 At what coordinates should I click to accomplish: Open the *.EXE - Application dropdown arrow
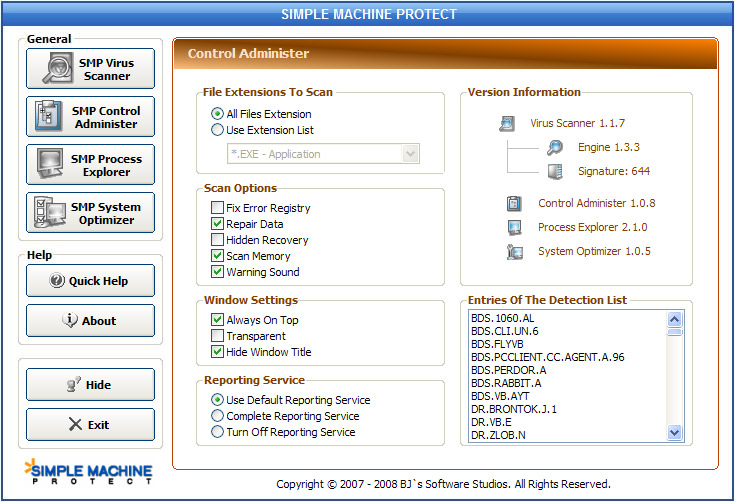(410, 154)
